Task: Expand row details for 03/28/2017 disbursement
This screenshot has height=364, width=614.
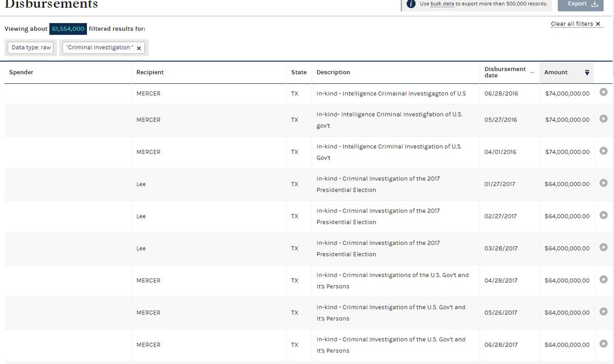Action: click(604, 247)
